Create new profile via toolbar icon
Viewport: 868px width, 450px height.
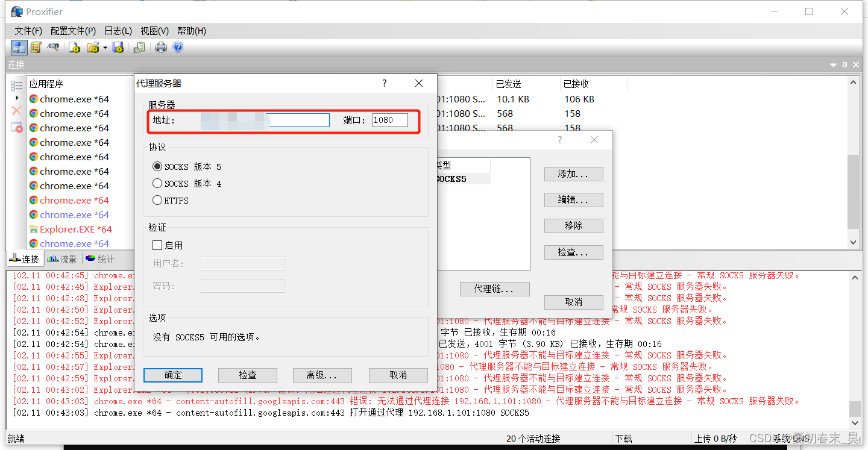tap(74, 47)
